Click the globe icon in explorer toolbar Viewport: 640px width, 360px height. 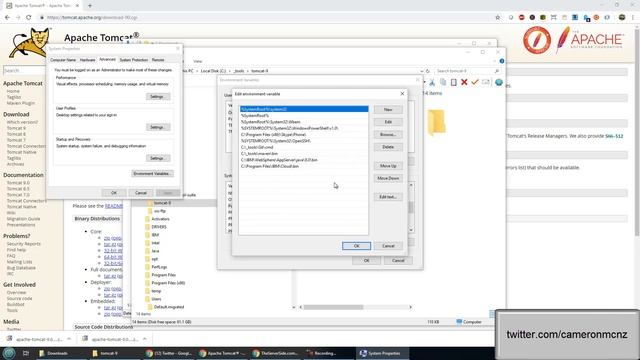click(499, 82)
